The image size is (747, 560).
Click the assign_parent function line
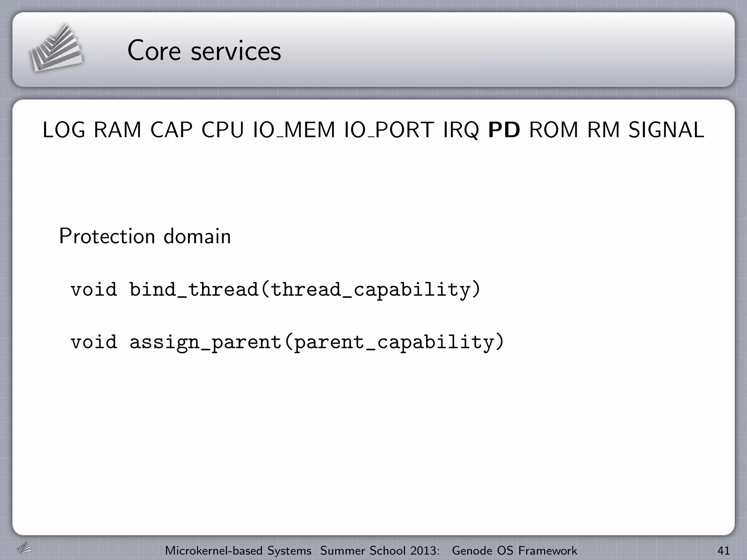point(287,343)
